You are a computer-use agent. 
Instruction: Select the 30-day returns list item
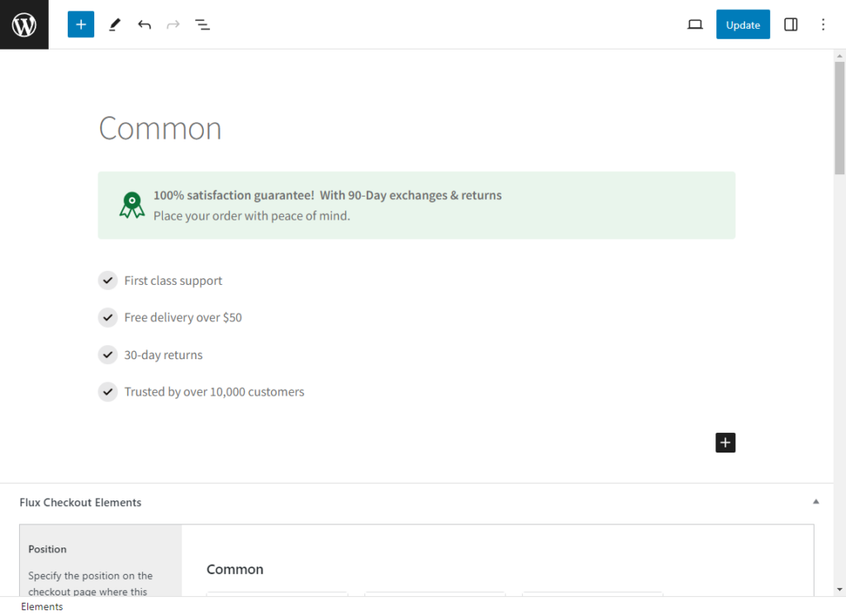tap(164, 355)
